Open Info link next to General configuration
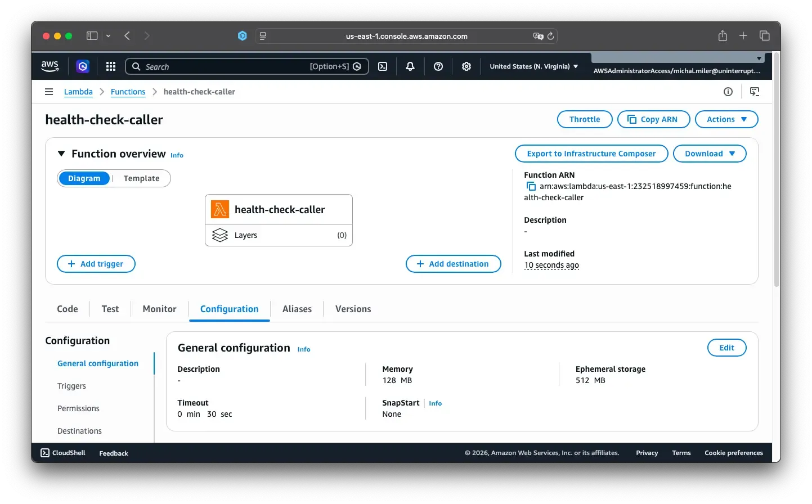The width and height of the screenshot is (812, 504). point(304,349)
